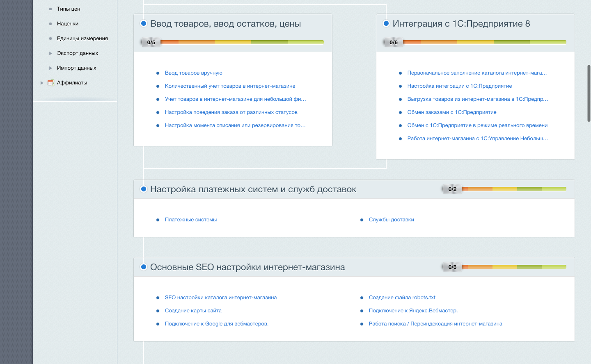Open Учет товаров в интернет-магазине для небольшой link

[x=236, y=99]
